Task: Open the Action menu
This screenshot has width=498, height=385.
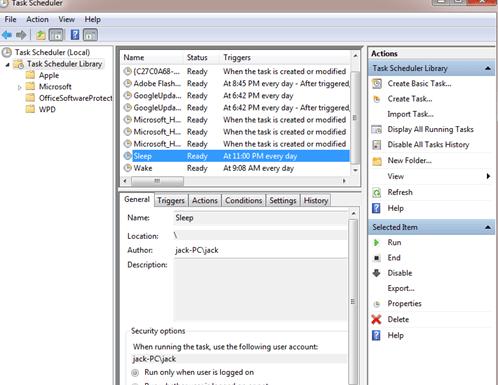Action: [37, 19]
